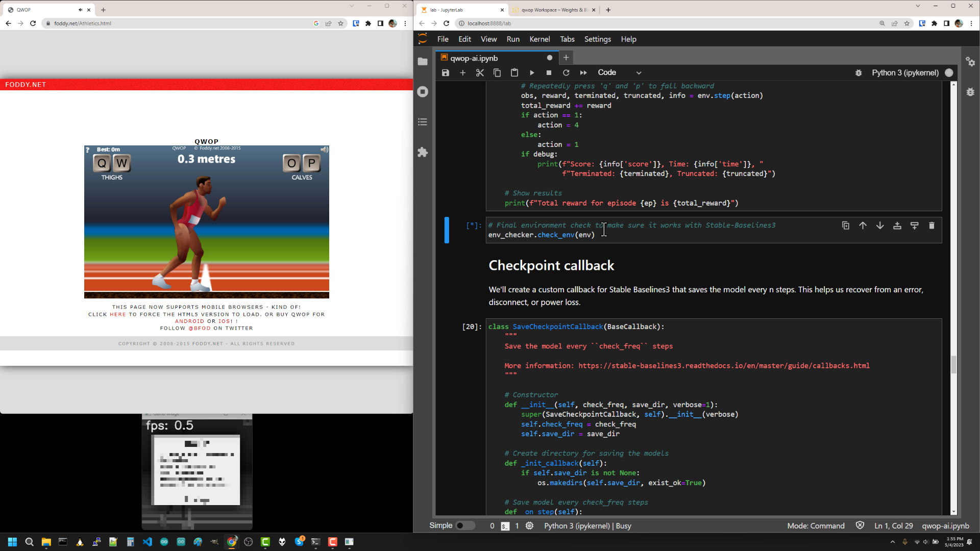
Task: Open the Kernel menu
Action: point(540,39)
